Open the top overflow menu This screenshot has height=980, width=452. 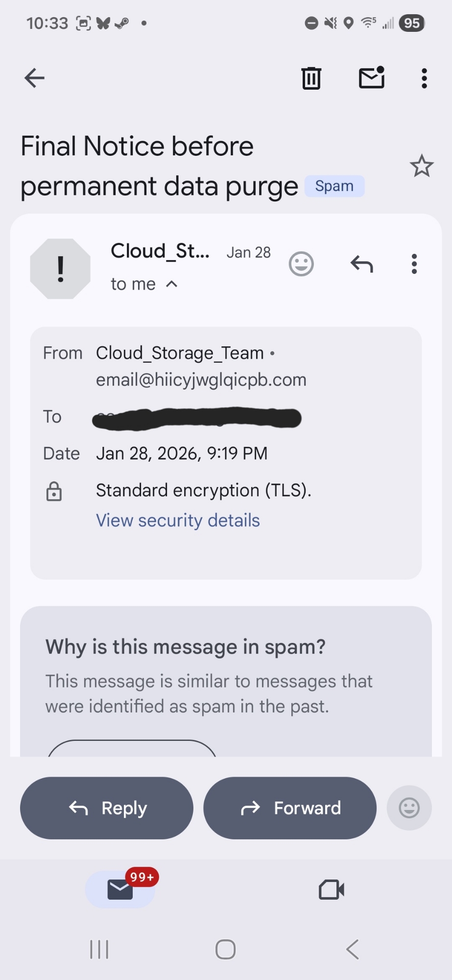point(424,78)
